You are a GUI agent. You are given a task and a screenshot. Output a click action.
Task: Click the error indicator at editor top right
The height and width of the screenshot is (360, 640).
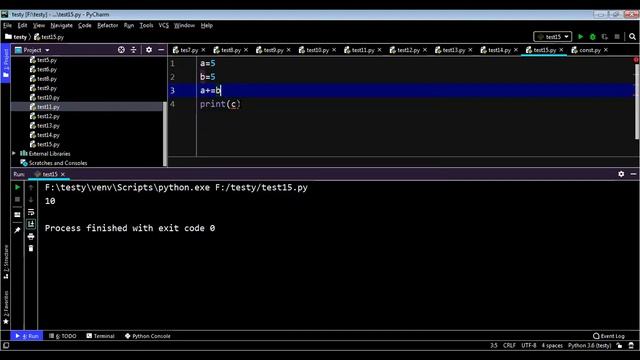[x=636, y=60]
